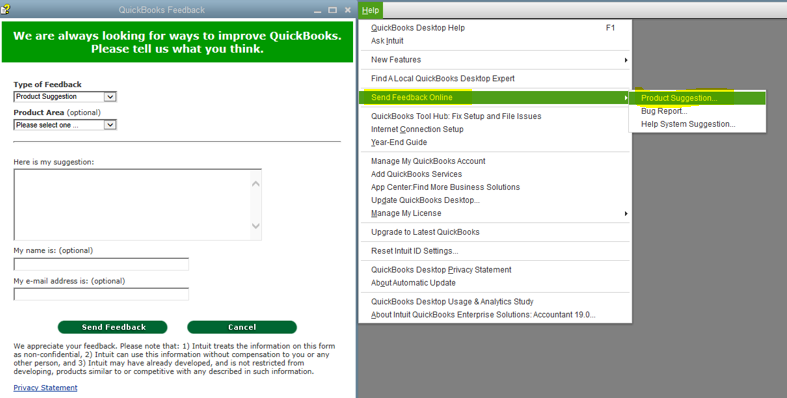787x398 pixels.
Task: Expand the Manage My License submenu
Action: click(495, 214)
